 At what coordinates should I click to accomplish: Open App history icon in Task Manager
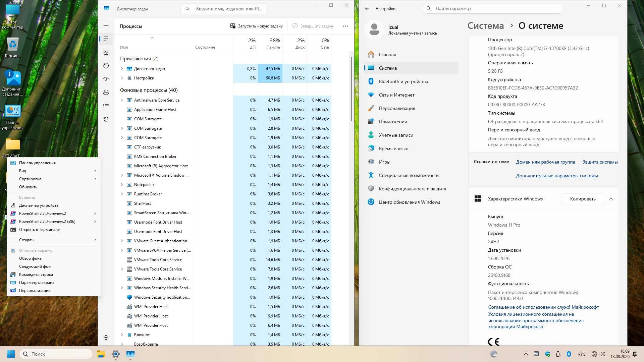[106, 66]
